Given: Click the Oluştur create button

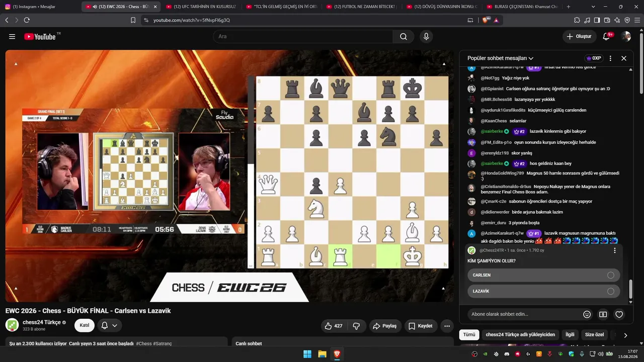Looking at the screenshot, I should coord(579,37).
